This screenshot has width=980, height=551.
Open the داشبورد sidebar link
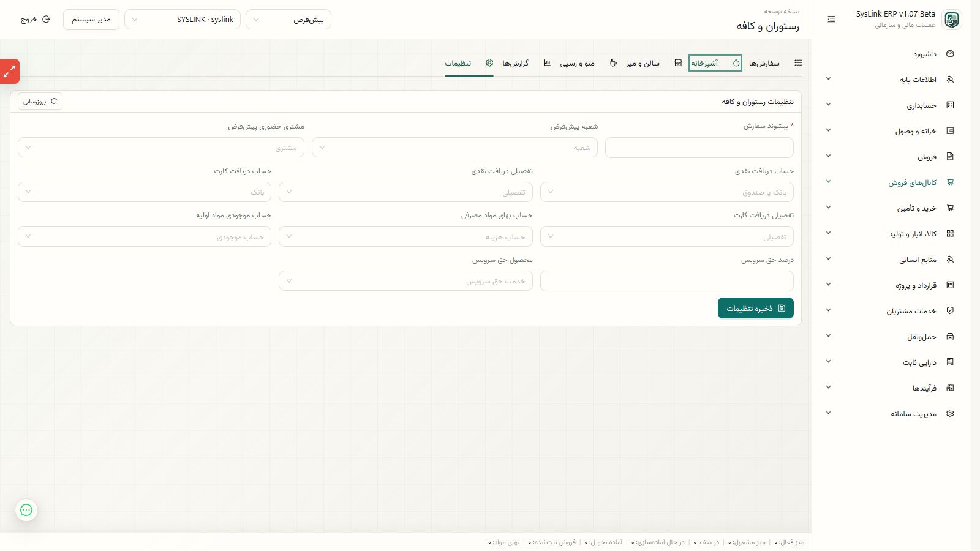pyautogui.click(x=924, y=54)
